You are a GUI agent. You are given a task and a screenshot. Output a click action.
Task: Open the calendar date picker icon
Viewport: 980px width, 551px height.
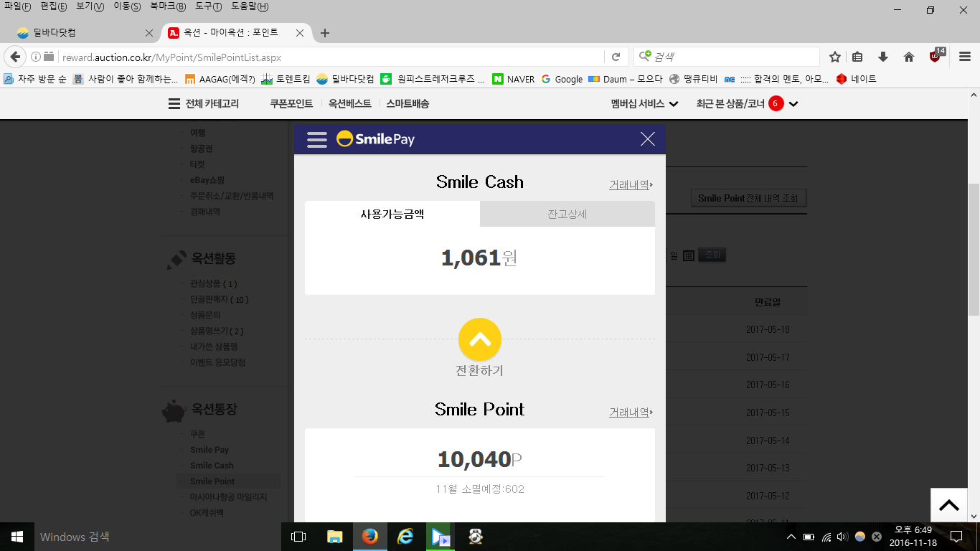pyautogui.click(x=688, y=255)
